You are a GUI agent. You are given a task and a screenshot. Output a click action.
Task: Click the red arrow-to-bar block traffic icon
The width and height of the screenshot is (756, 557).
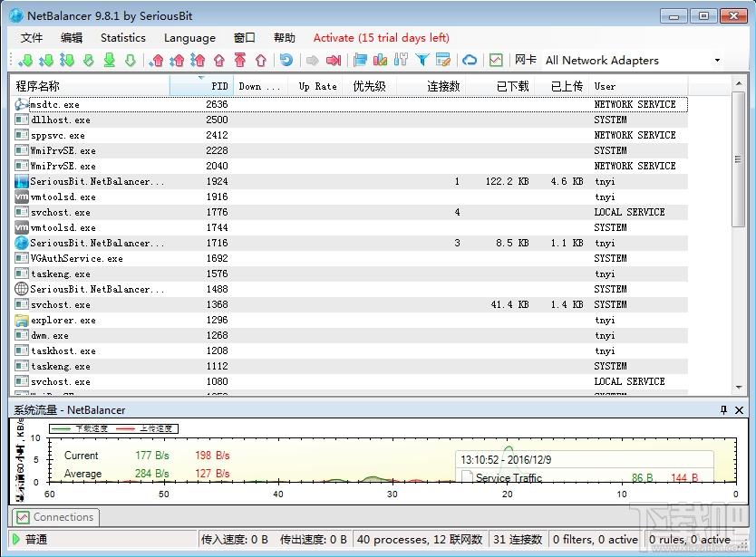pyautogui.click(x=334, y=61)
